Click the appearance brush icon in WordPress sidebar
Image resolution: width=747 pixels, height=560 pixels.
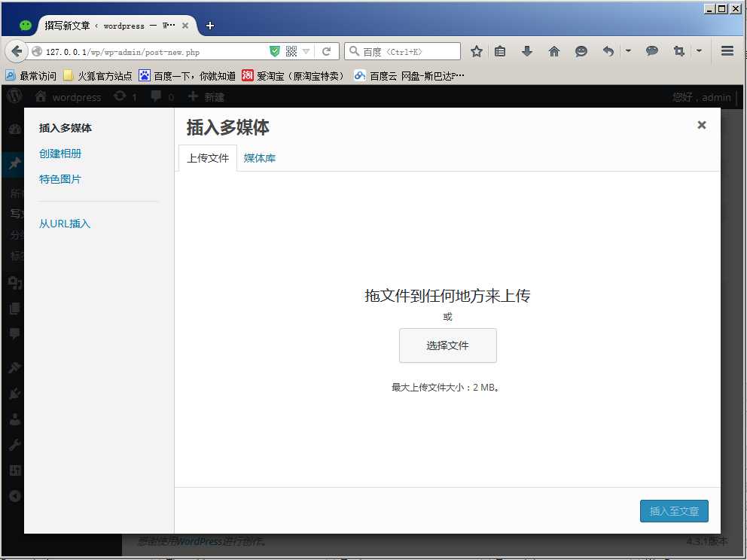[x=15, y=367]
